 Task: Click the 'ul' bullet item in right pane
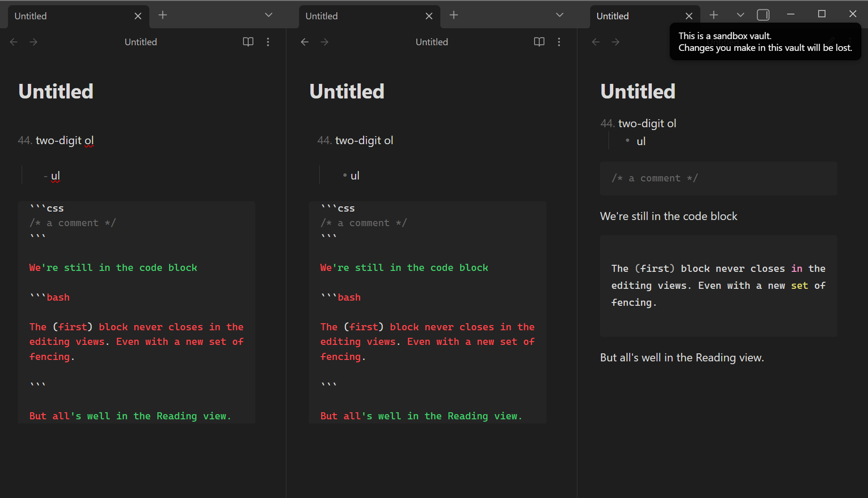[636, 141]
